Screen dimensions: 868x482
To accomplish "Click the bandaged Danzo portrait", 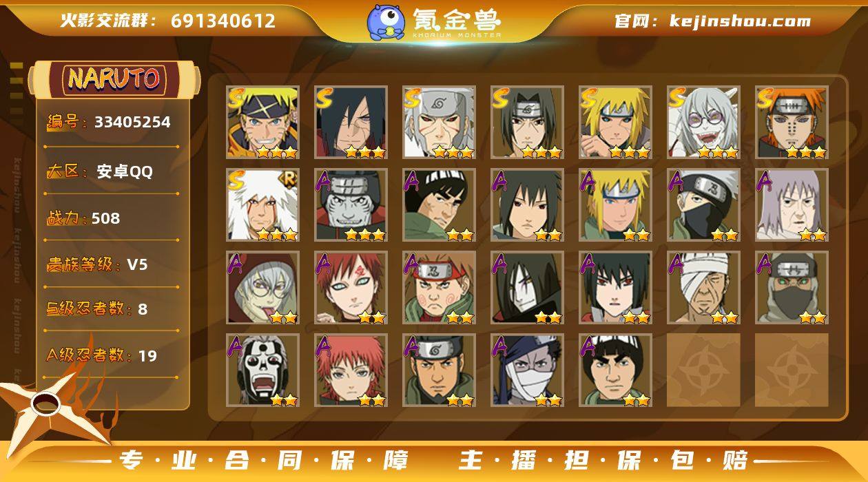I will click(x=703, y=288).
